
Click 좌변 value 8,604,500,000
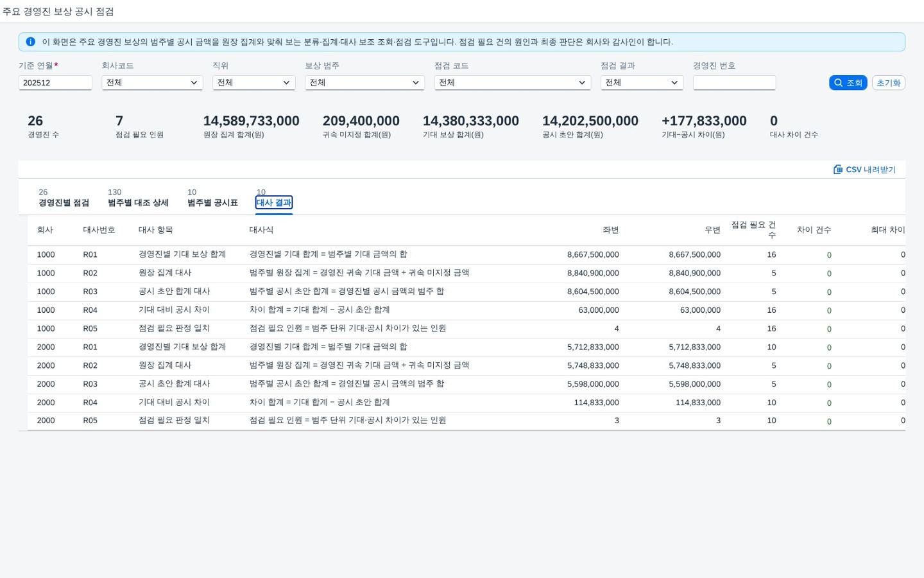(593, 292)
